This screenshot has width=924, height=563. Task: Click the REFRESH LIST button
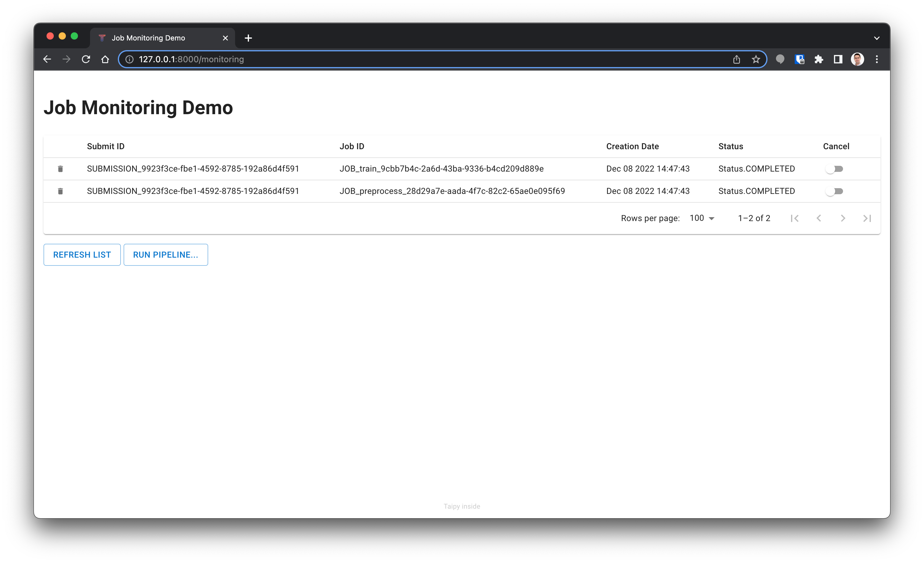pyautogui.click(x=82, y=255)
